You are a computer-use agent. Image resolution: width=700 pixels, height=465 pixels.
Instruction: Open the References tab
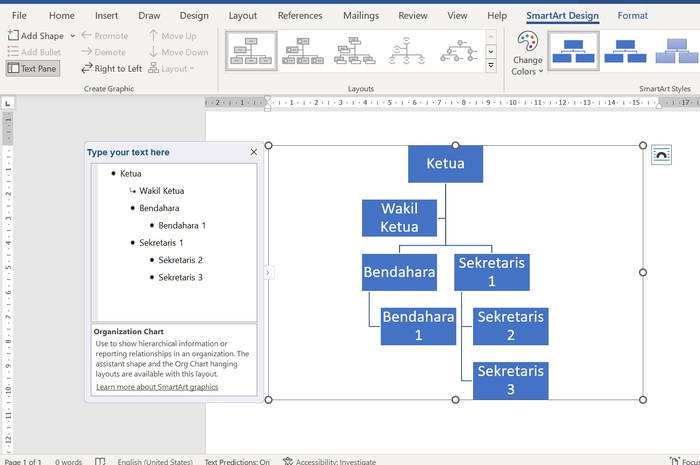point(300,16)
